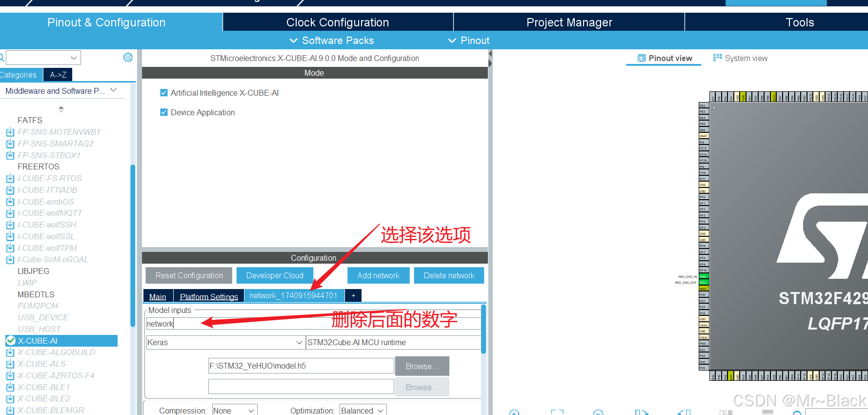Click the download icon beside FP-SNS-MOTENVWB1
868x415 pixels.
[x=10, y=132]
